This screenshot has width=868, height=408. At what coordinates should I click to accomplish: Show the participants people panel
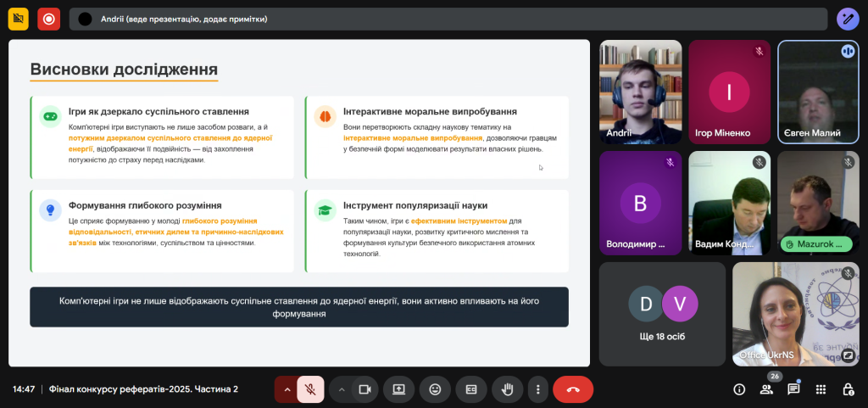point(766,389)
